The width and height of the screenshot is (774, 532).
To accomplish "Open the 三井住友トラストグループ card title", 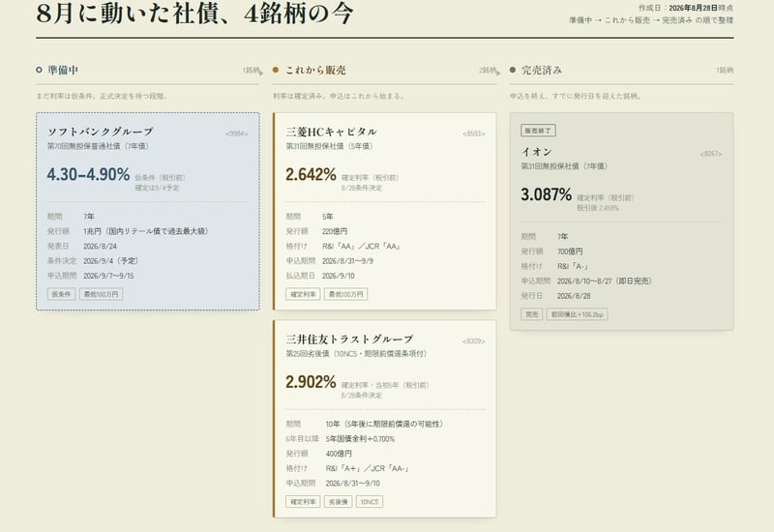I will click(349, 340).
